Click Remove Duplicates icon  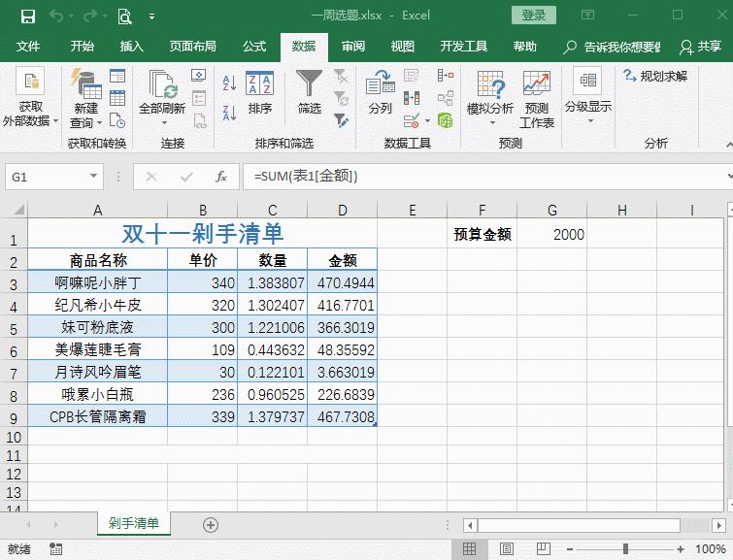coord(412,98)
